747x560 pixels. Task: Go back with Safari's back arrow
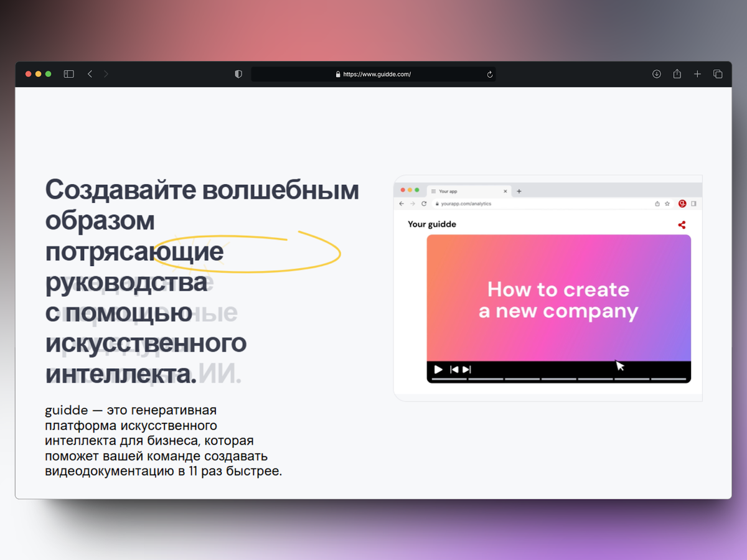coord(90,74)
